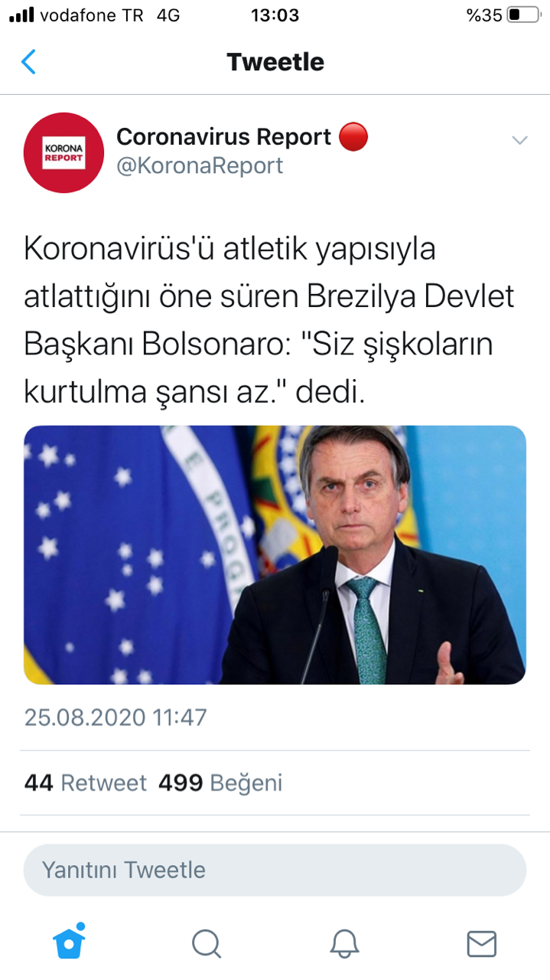The height and width of the screenshot is (980, 550).
Task: Open the Search magnifier tab
Action: 207,943
